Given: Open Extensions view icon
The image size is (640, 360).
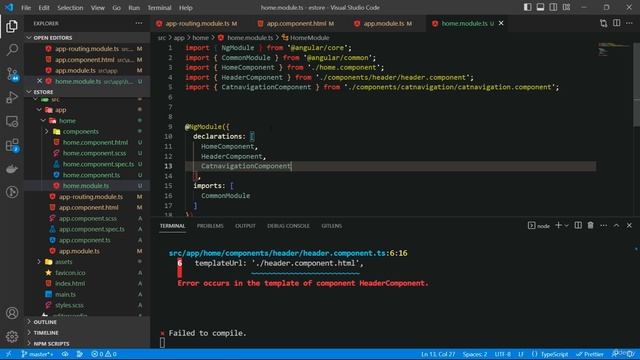Looking at the screenshot, I should (12, 145).
